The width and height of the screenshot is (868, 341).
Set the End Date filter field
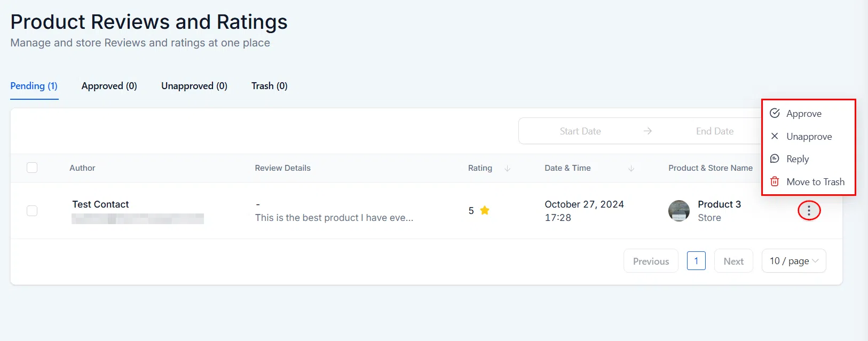point(714,131)
